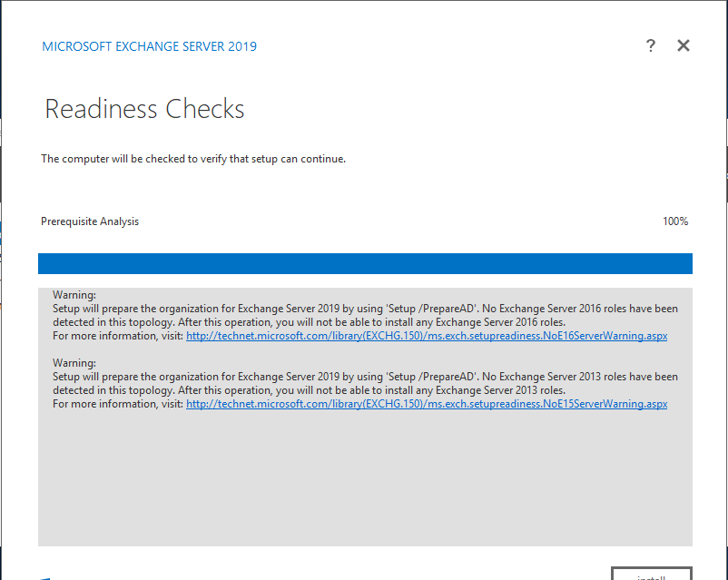The image size is (728, 580).
Task: Click the Microsoft Exchange Server 2019 title
Action: [x=149, y=46]
